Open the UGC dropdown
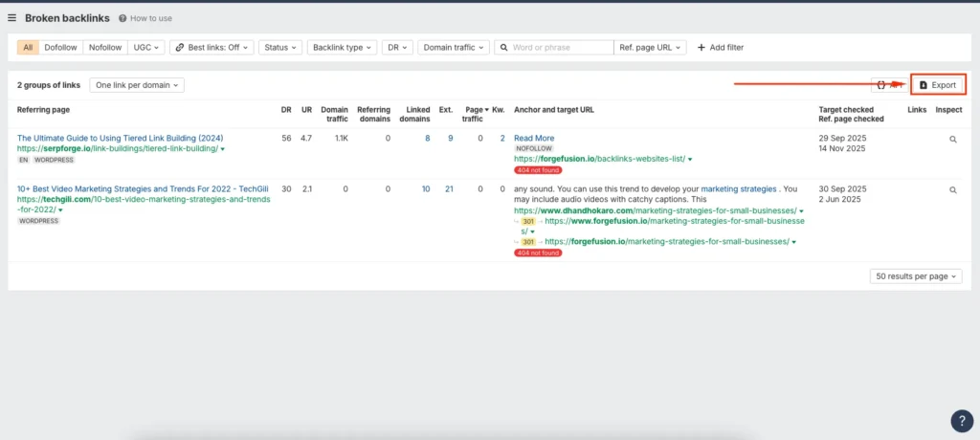This screenshot has width=980, height=440. point(147,47)
